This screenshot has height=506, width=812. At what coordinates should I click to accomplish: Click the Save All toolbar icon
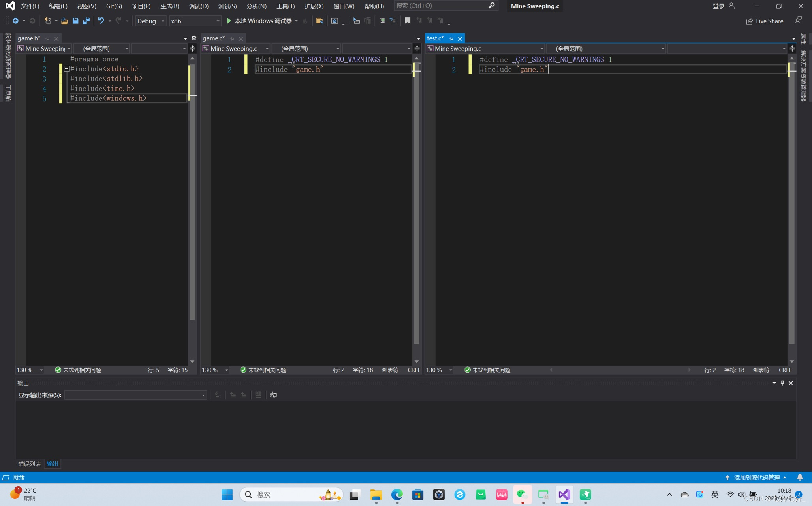(86, 21)
